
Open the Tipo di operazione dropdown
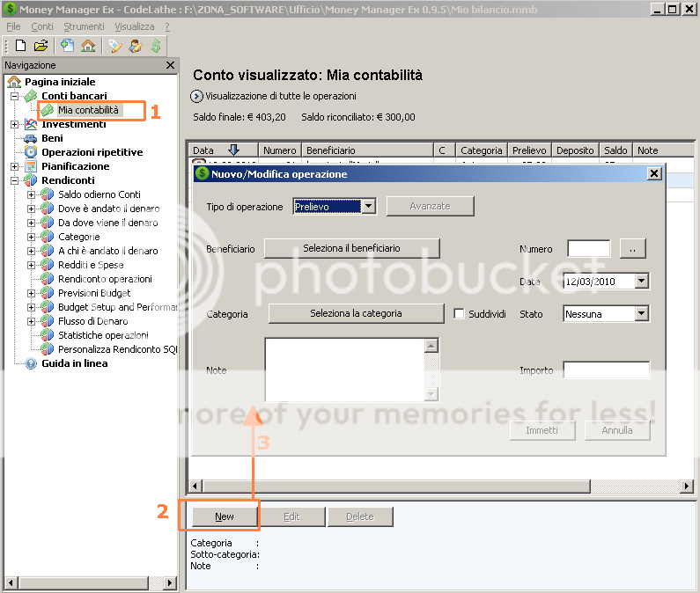(368, 206)
